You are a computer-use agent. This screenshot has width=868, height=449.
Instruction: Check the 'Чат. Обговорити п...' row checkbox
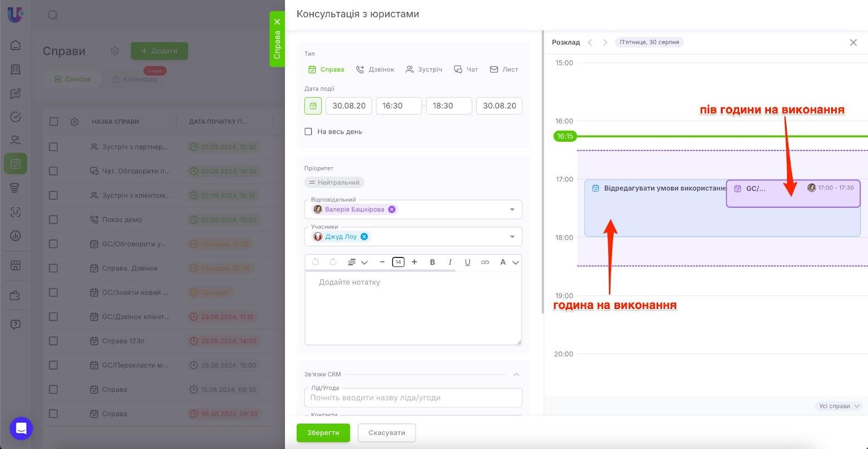click(53, 171)
